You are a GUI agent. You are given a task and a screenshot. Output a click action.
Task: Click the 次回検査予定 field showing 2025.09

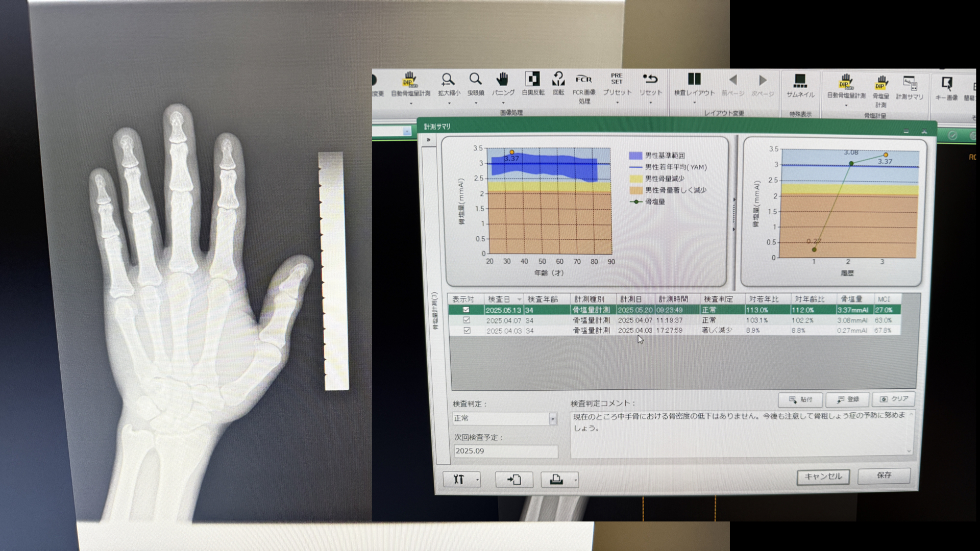(506, 451)
